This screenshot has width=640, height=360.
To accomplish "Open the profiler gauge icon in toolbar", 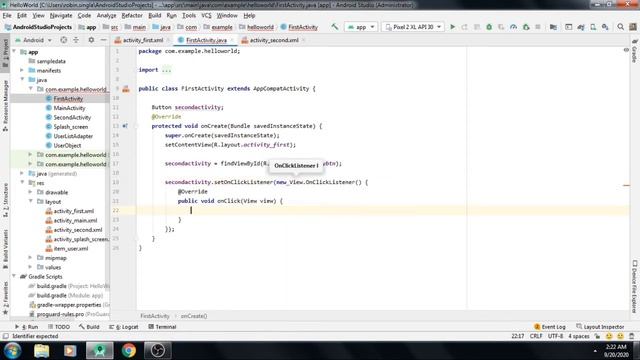I will 513,27.
